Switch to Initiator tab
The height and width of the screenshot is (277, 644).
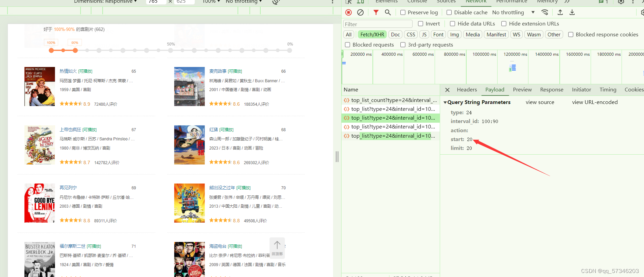point(581,90)
